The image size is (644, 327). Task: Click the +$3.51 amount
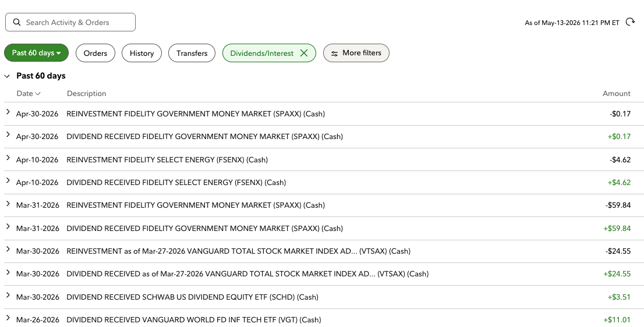tap(619, 297)
